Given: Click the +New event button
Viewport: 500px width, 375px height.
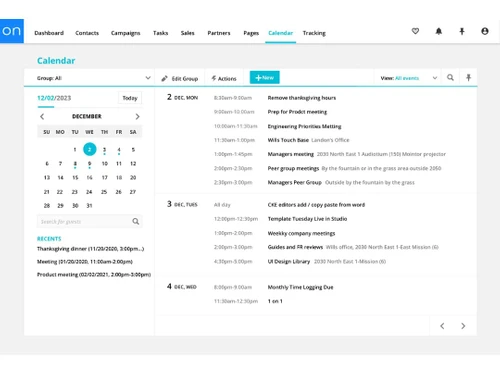Looking at the screenshot, I should [x=265, y=78].
